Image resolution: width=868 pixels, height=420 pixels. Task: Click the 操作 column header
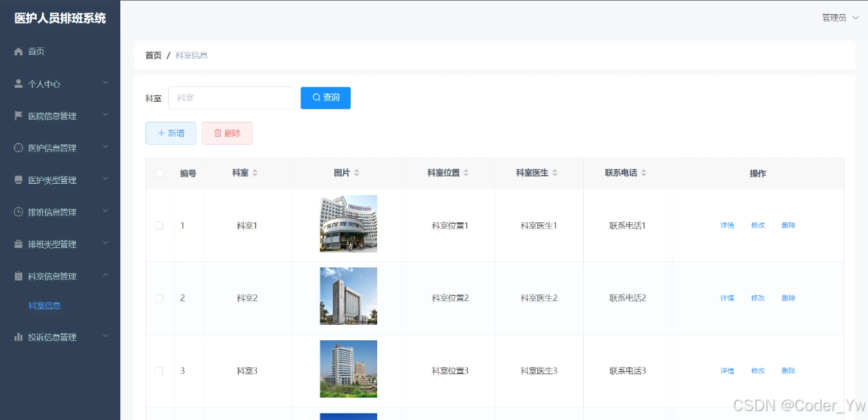758,173
